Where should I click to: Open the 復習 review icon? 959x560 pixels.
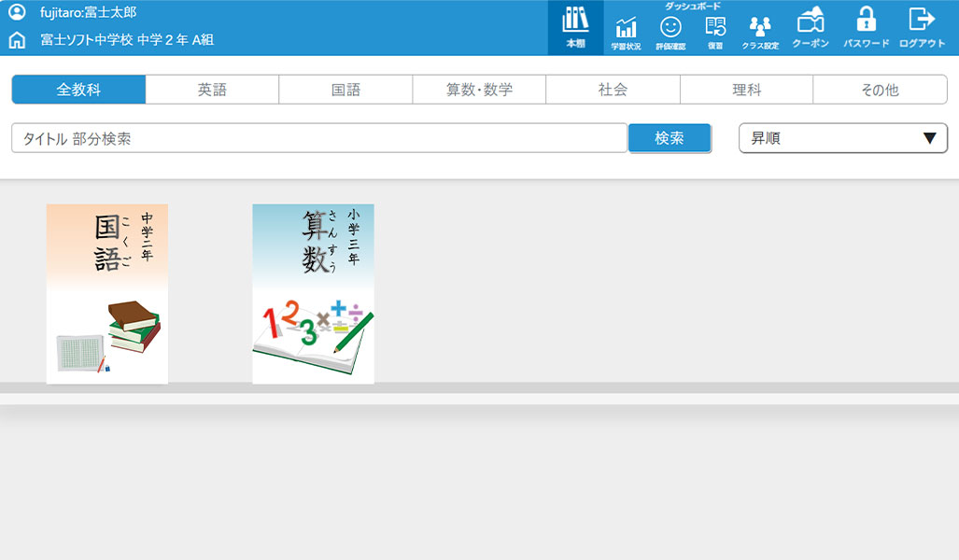click(x=715, y=31)
